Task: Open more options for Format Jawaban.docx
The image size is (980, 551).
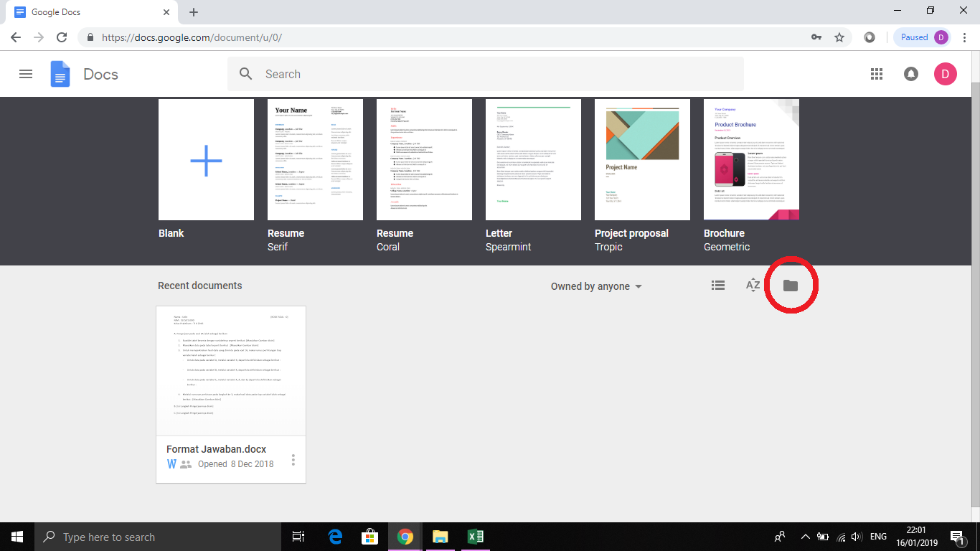Action: tap(293, 460)
